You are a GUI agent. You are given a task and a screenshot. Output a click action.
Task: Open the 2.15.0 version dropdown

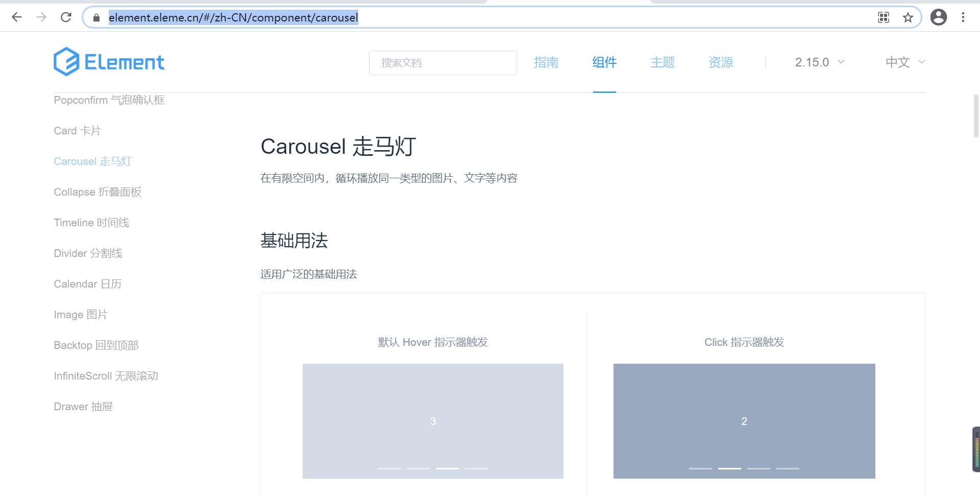(x=819, y=62)
